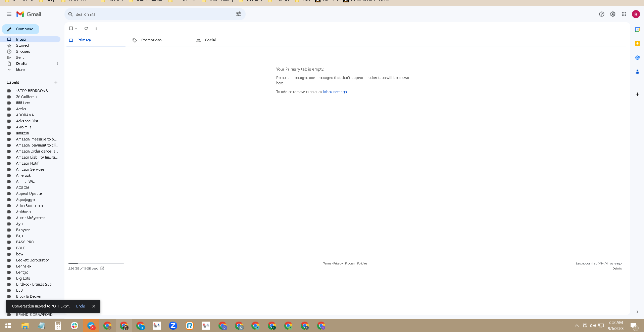Open the Amazon Notif label
The height and width of the screenshot is (332, 644).
pos(27,164)
